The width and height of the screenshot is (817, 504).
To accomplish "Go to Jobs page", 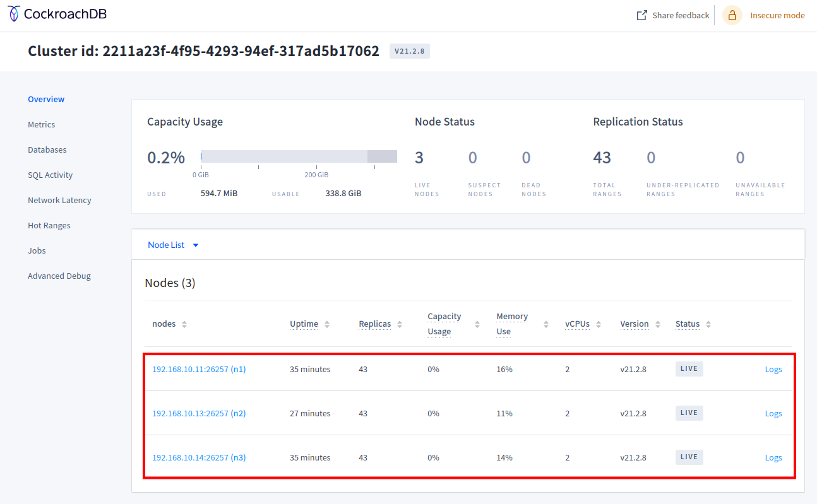I will click(x=37, y=250).
